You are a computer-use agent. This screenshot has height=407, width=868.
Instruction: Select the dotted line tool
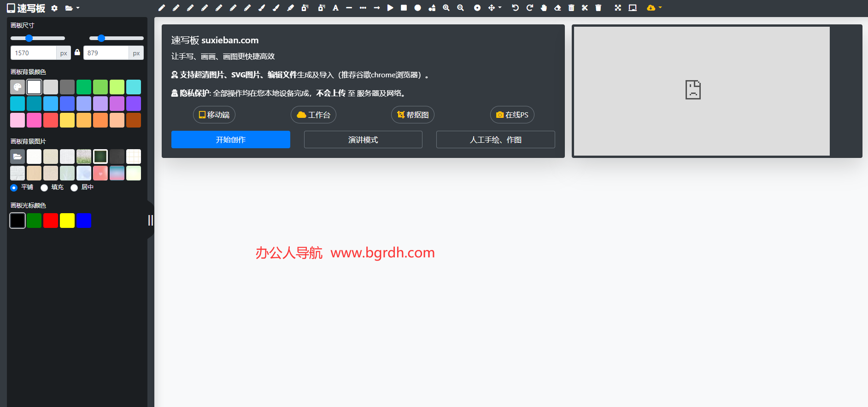point(363,8)
